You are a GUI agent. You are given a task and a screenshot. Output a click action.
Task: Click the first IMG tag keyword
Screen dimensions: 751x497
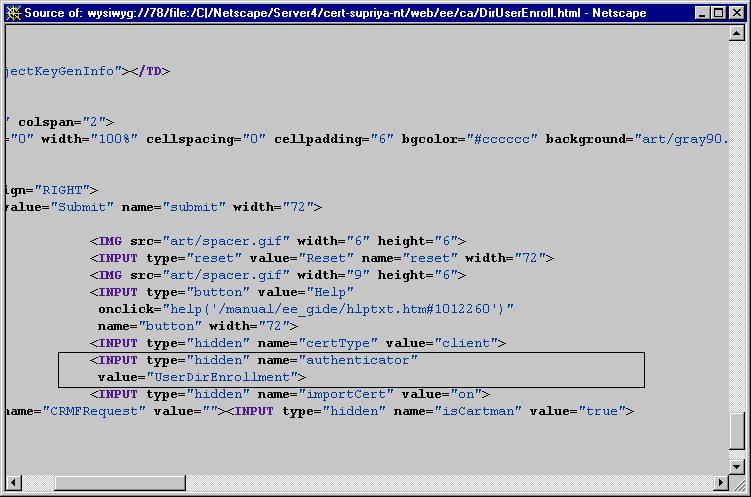(110, 241)
